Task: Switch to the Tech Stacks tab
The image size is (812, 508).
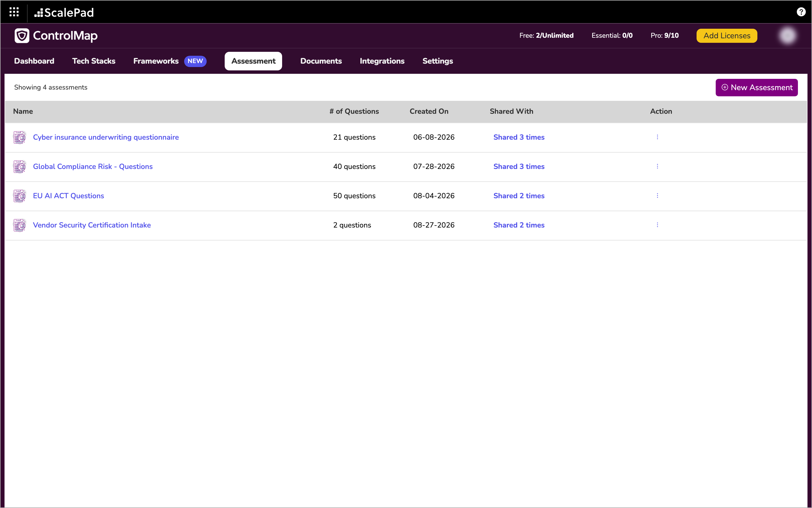Action: pos(94,61)
